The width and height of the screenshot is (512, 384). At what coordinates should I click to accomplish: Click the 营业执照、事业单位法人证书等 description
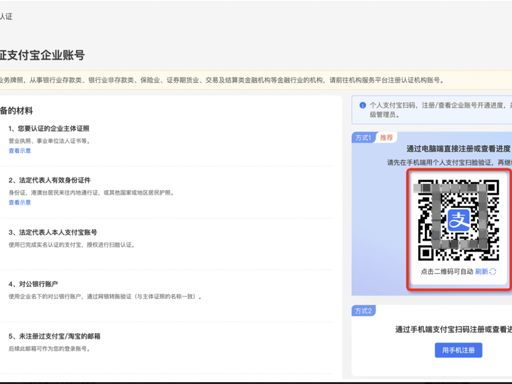click(x=49, y=141)
